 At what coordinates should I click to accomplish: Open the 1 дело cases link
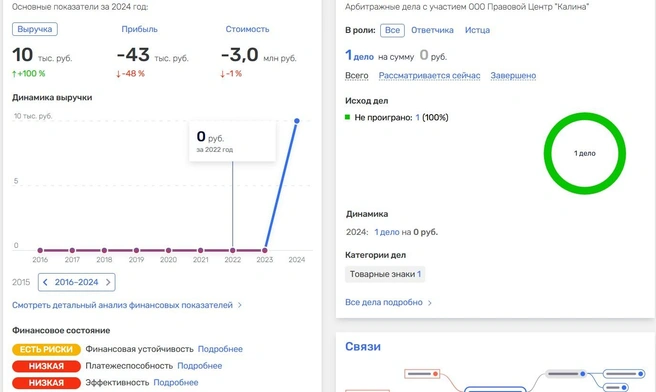pos(359,56)
